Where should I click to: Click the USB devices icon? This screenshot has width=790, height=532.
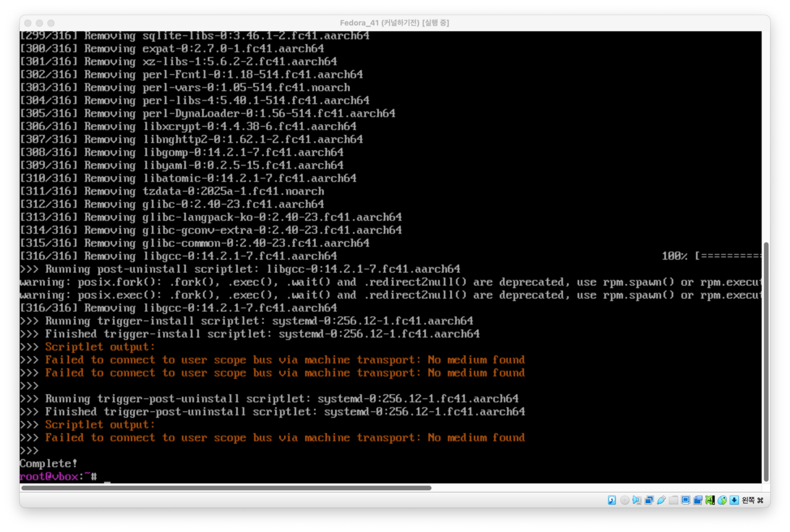tap(661, 500)
